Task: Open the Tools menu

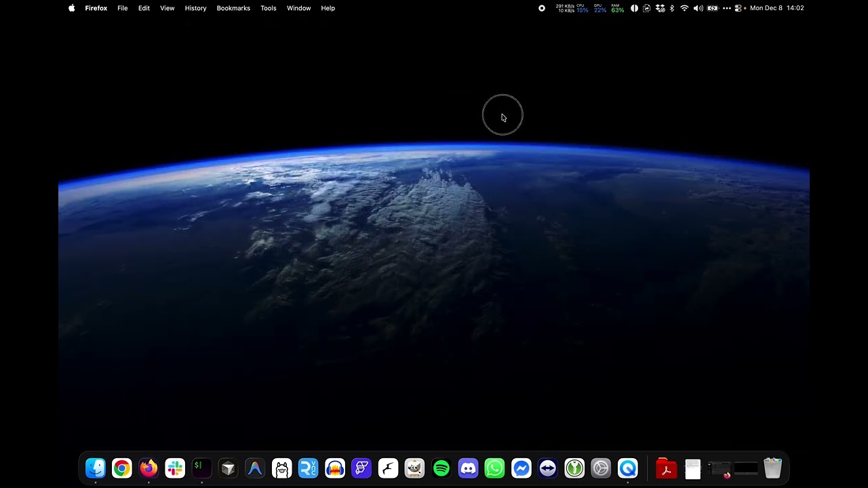Action: 269,8
